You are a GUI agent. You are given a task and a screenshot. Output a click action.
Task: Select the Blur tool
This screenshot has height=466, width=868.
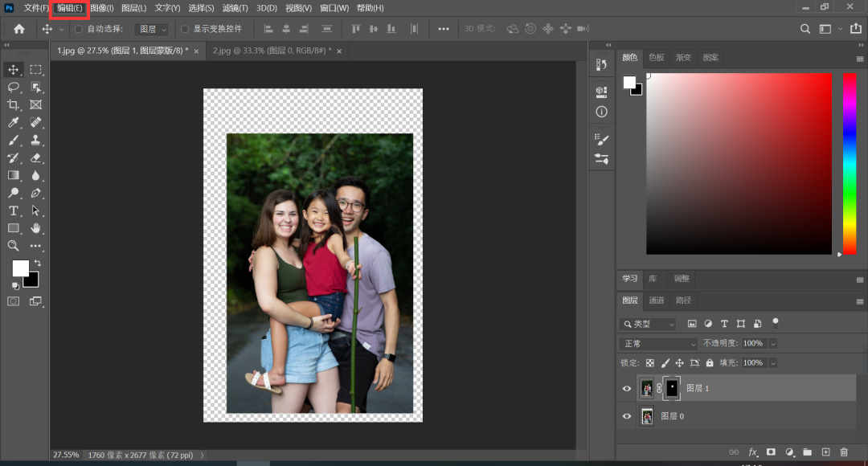coord(36,175)
